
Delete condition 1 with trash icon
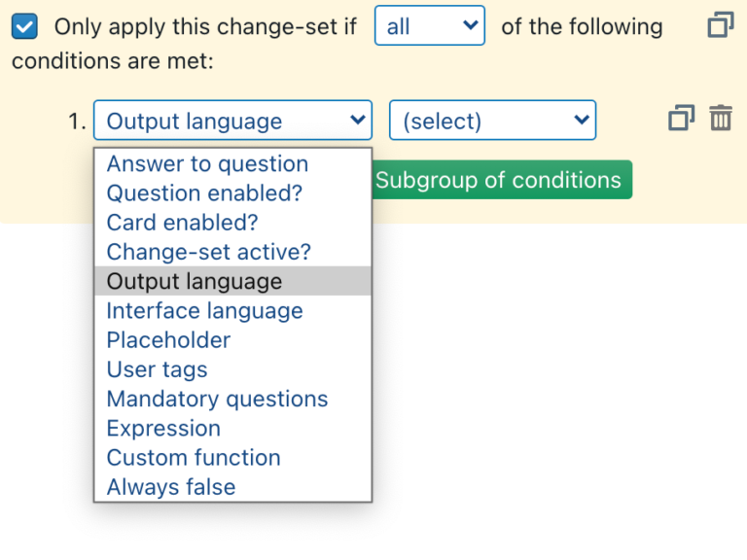(x=721, y=119)
